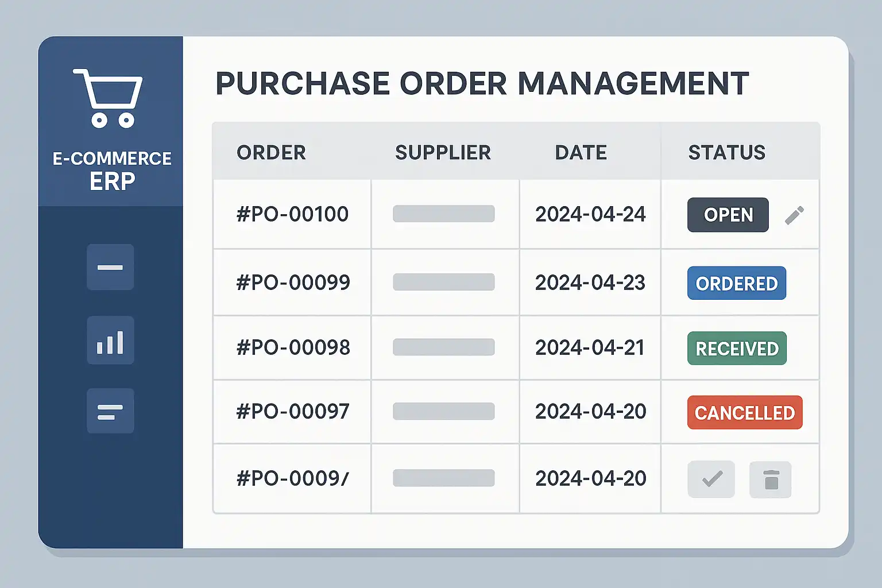Click the text lines sidebar icon
Image resolution: width=882 pixels, height=588 pixels.
pyautogui.click(x=110, y=411)
